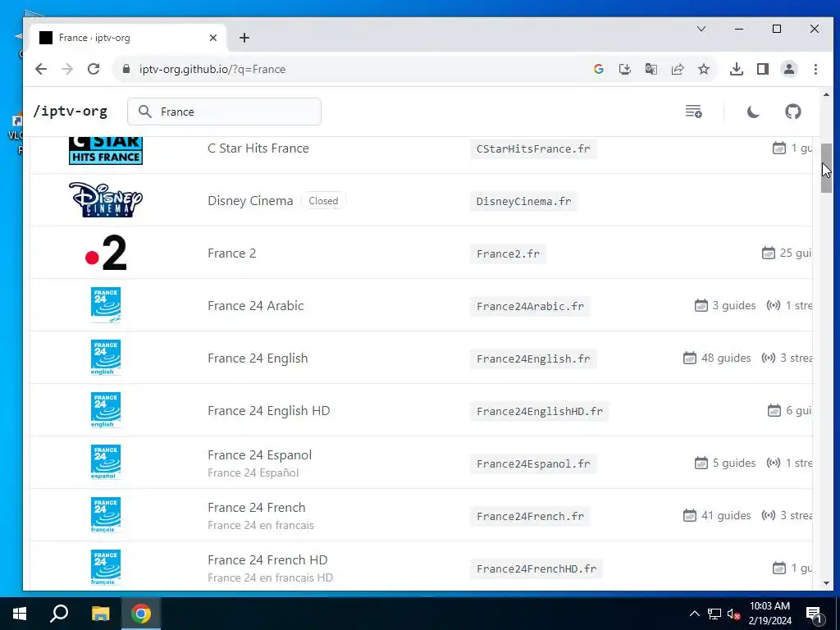Image resolution: width=840 pixels, height=630 pixels.
Task: Click the share page icon
Action: point(677,69)
